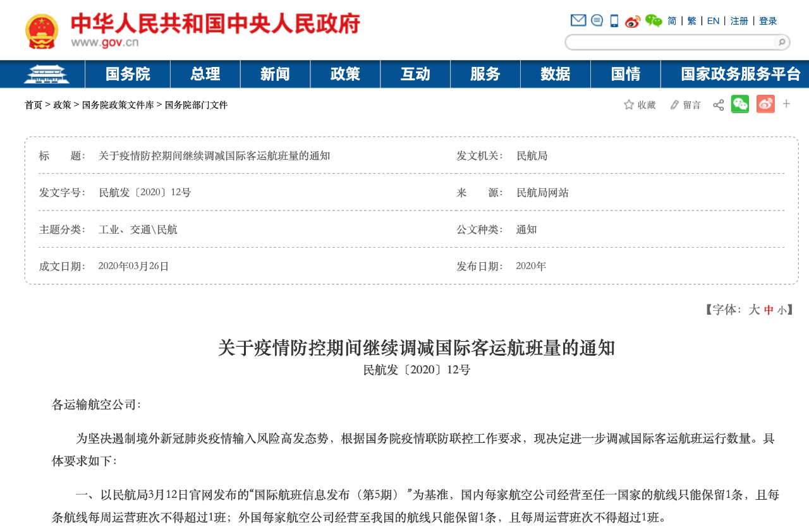The width and height of the screenshot is (809, 532).
Task: Click the 留言 pencil icon
Action: [x=674, y=105]
